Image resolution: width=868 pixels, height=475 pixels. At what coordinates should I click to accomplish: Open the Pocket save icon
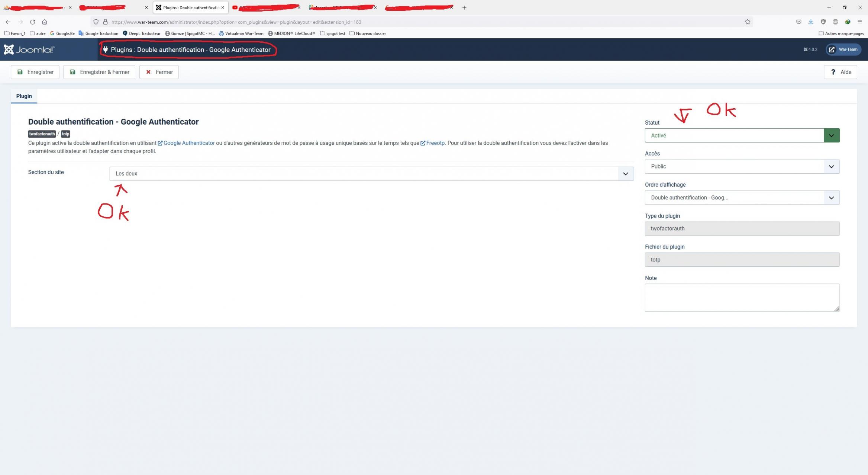point(798,22)
